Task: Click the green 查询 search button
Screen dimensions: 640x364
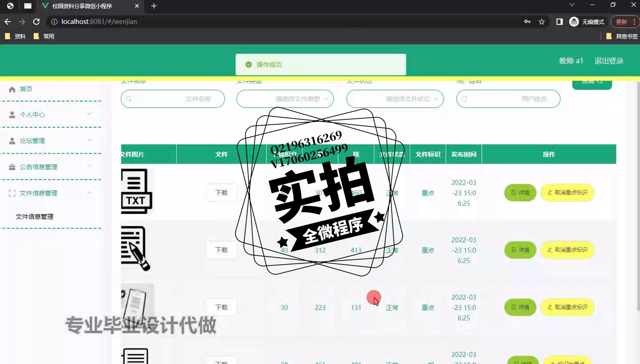Action: pos(592,84)
